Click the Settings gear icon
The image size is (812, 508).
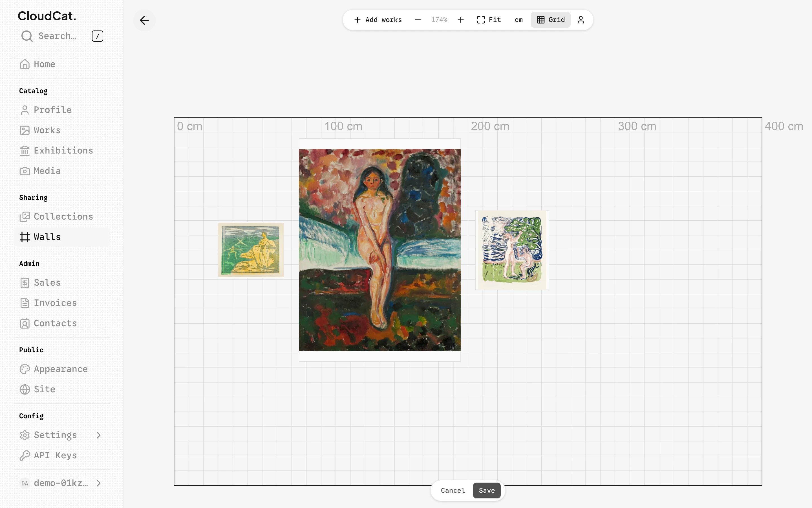25,435
